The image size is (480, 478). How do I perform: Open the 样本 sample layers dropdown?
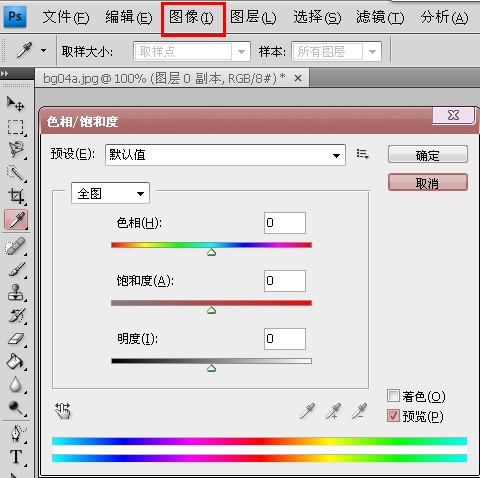(x=337, y=51)
